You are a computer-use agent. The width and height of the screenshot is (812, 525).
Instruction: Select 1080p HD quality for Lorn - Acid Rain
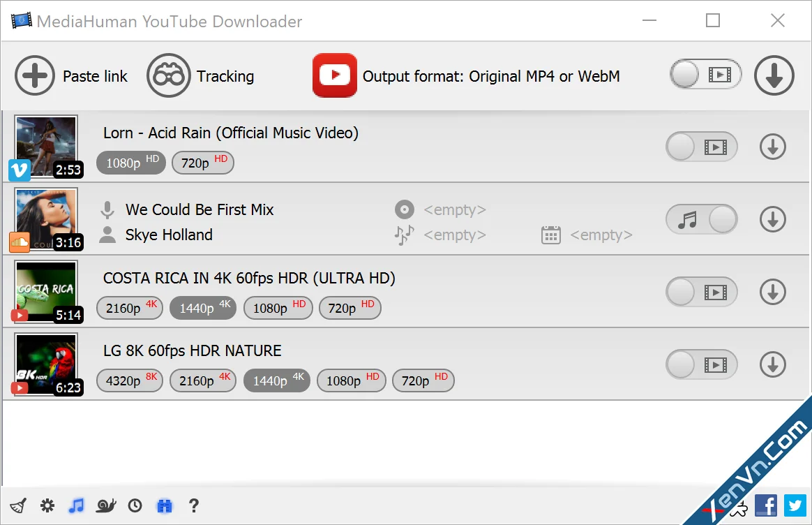point(131,163)
